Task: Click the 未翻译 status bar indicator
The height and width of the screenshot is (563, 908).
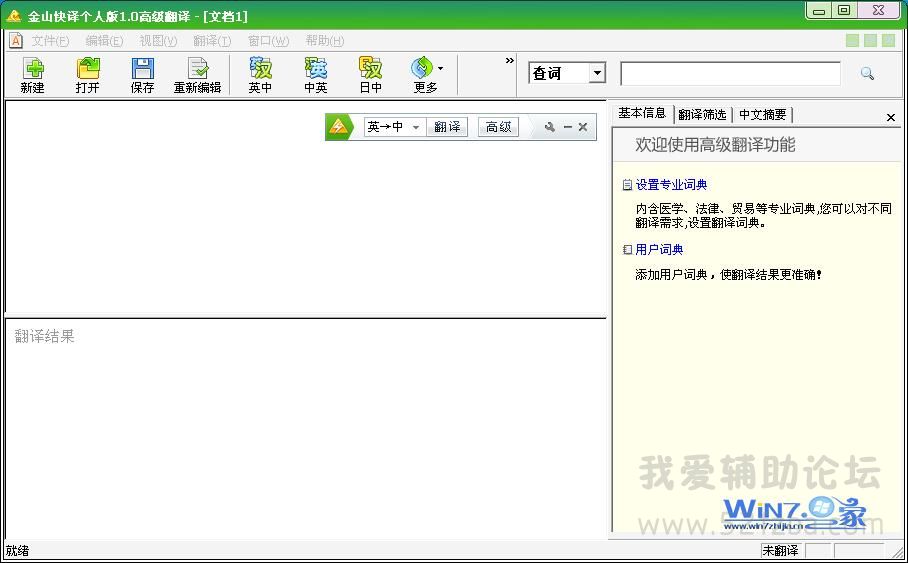Action: point(780,550)
